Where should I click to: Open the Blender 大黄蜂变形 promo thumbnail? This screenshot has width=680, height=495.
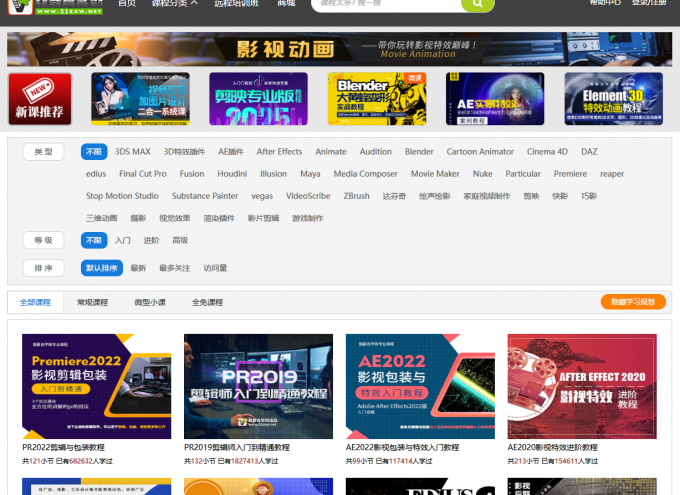pyautogui.click(x=377, y=99)
